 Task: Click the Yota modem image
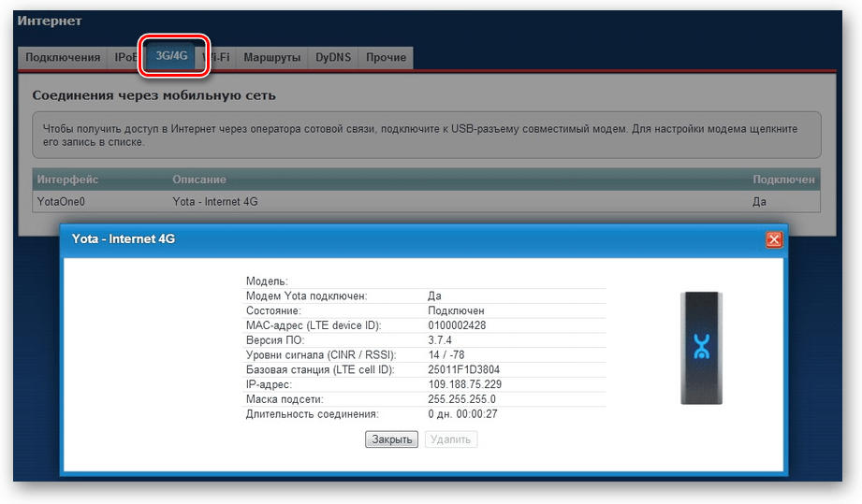(x=701, y=348)
